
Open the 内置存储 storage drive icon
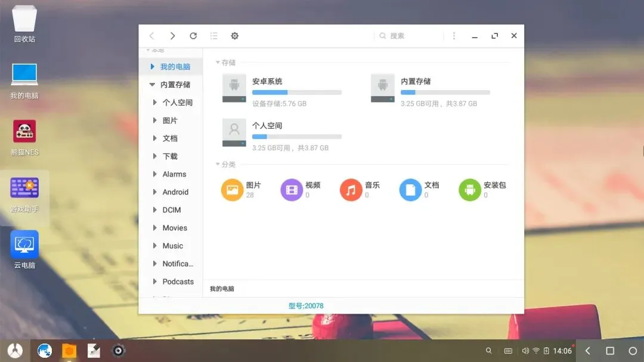click(382, 88)
